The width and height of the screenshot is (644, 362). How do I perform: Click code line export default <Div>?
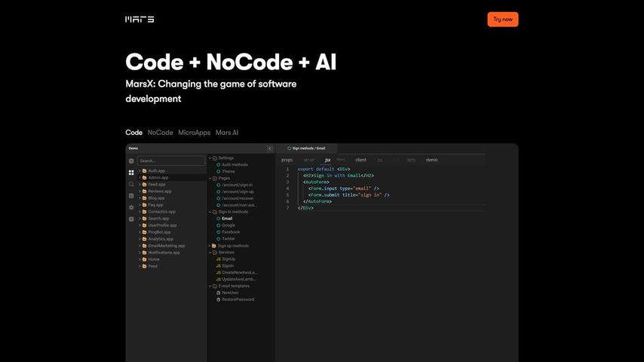point(324,169)
